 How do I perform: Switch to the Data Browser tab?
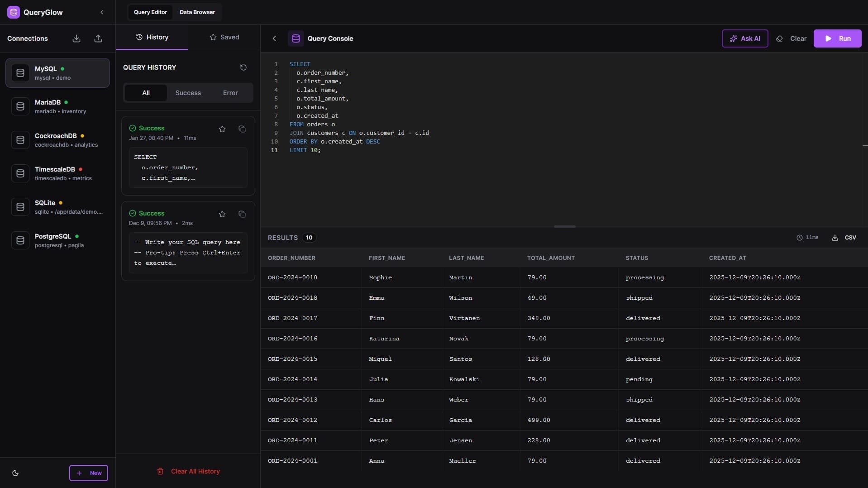[197, 12]
